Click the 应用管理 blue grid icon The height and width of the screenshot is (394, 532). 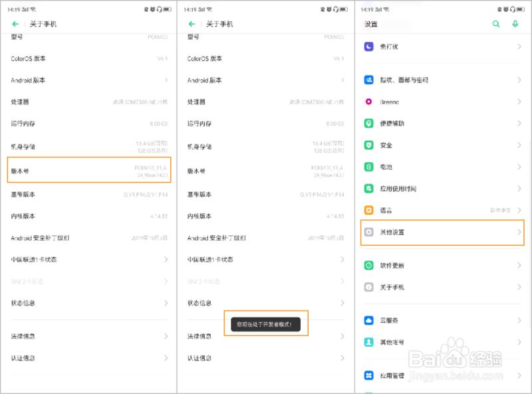(x=369, y=375)
